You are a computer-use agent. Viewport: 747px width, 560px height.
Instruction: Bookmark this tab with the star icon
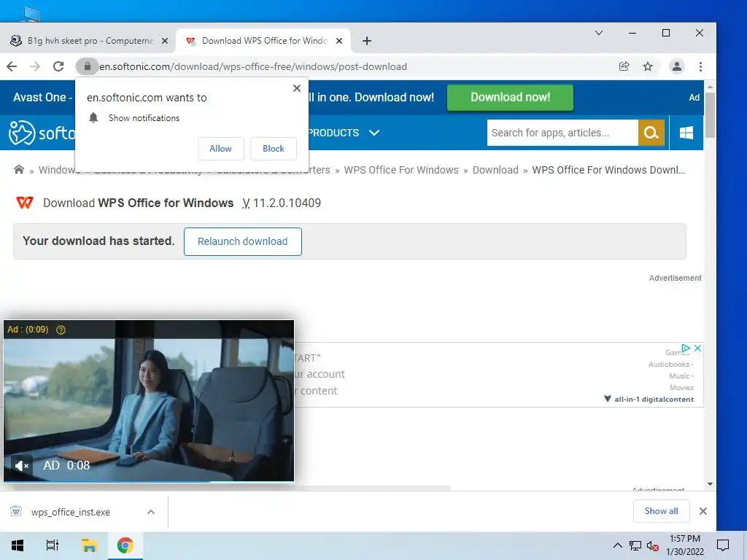click(x=648, y=66)
